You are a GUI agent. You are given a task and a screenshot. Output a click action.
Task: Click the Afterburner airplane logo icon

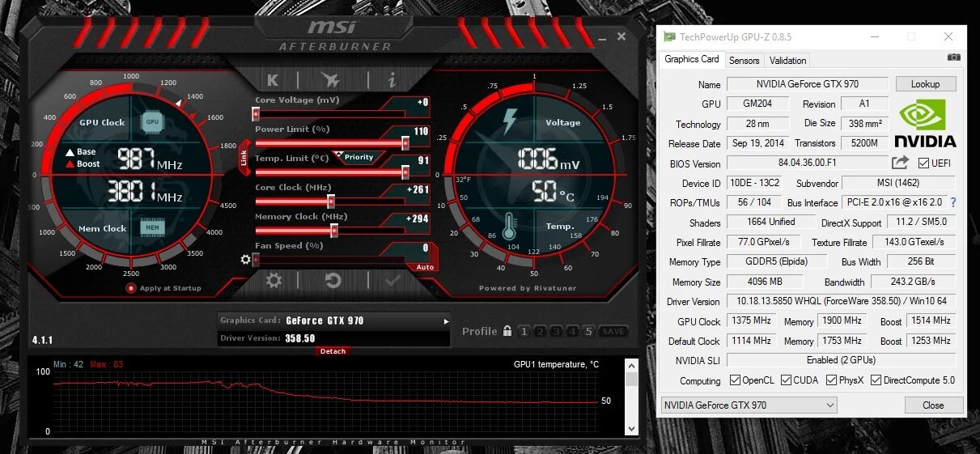click(x=330, y=79)
